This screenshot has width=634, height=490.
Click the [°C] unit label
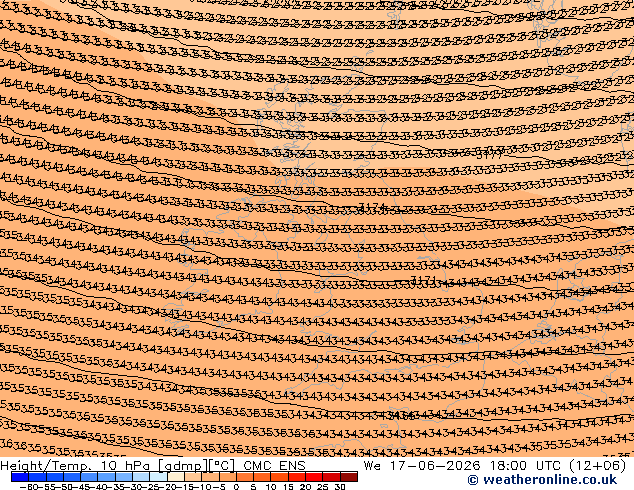(221, 466)
